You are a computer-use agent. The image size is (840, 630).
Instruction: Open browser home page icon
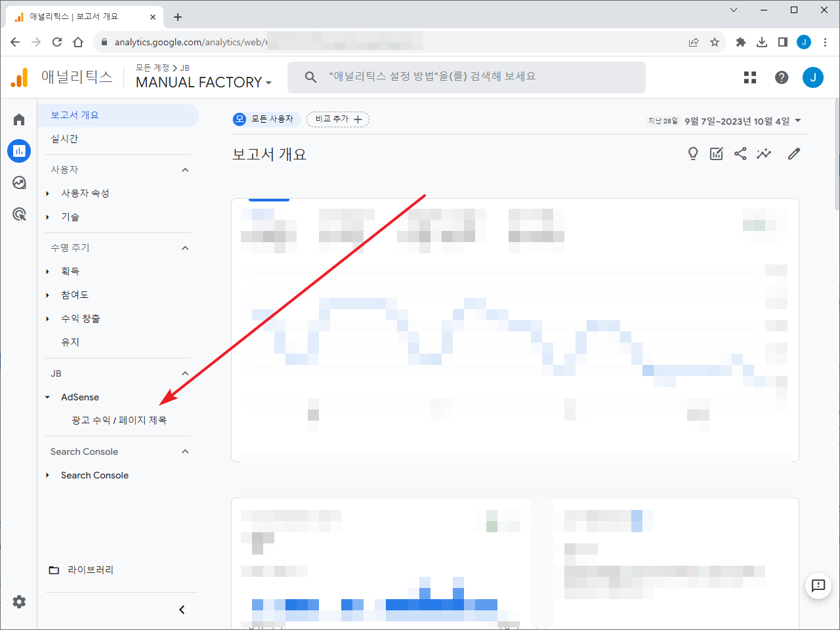[x=78, y=42]
